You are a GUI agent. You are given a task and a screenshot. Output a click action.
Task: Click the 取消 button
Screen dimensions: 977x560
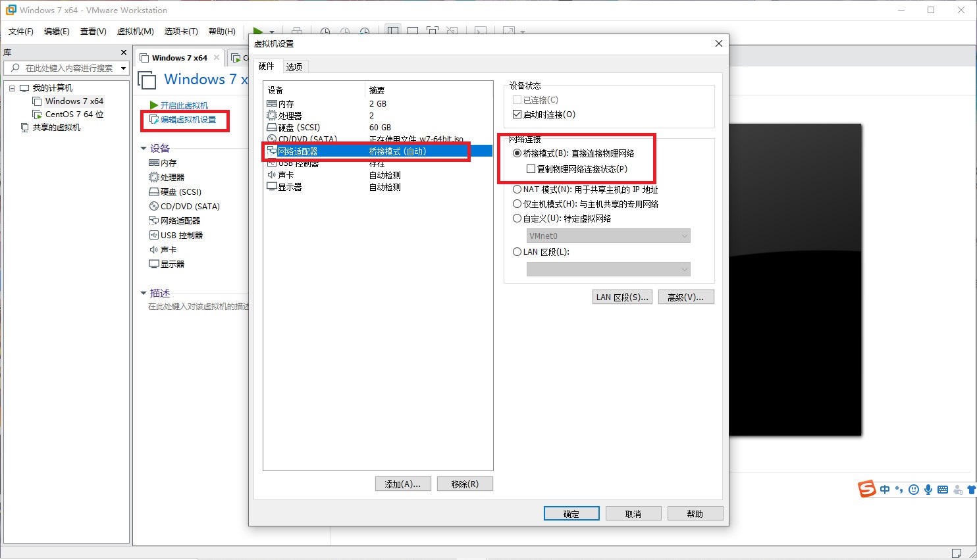pyautogui.click(x=633, y=514)
